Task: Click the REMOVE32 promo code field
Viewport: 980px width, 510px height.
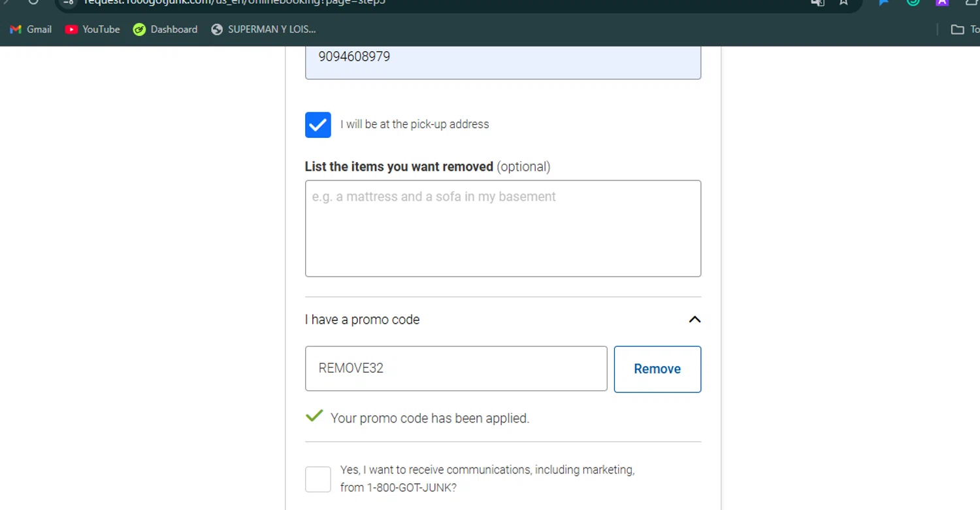Action: [x=456, y=368]
